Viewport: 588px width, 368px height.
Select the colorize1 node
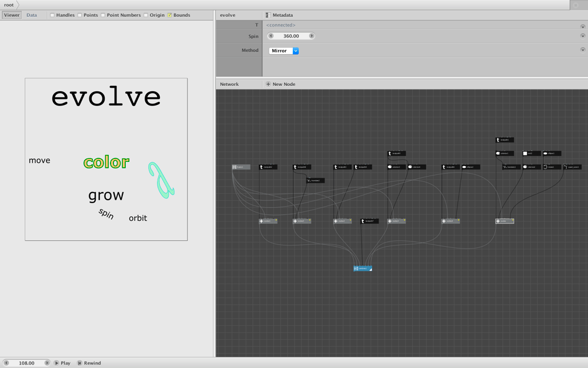coord(505,154)
